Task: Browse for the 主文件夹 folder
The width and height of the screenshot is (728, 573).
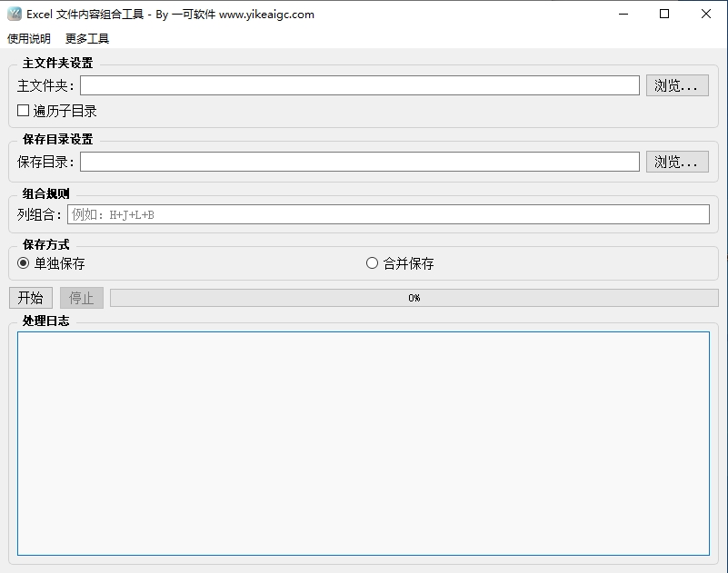Action: click(x=677, y=85)
